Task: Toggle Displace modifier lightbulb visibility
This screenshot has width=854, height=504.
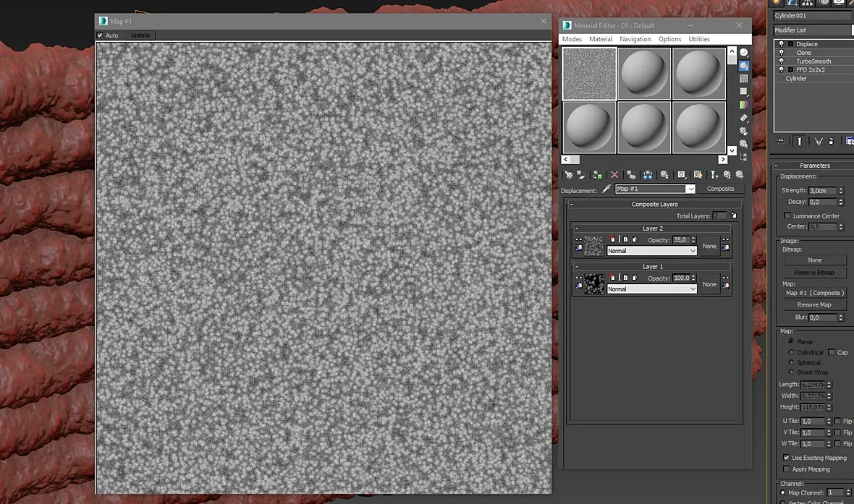Action: tap(781, 44)
